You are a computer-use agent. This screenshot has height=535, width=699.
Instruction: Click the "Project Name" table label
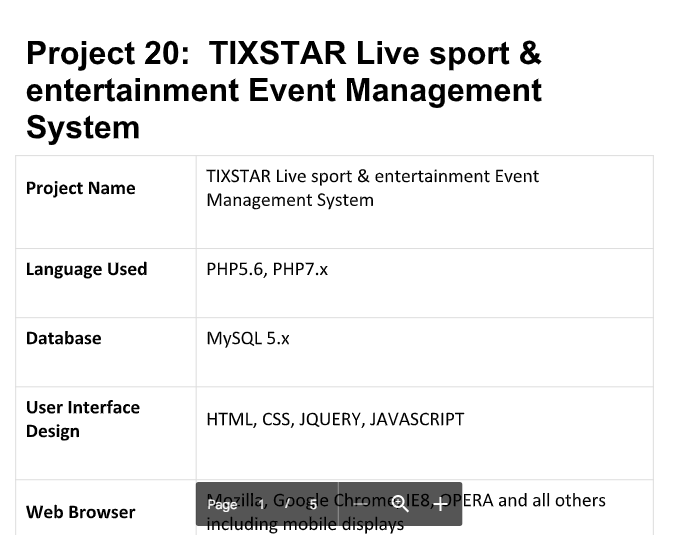click(x=81, y=188)
